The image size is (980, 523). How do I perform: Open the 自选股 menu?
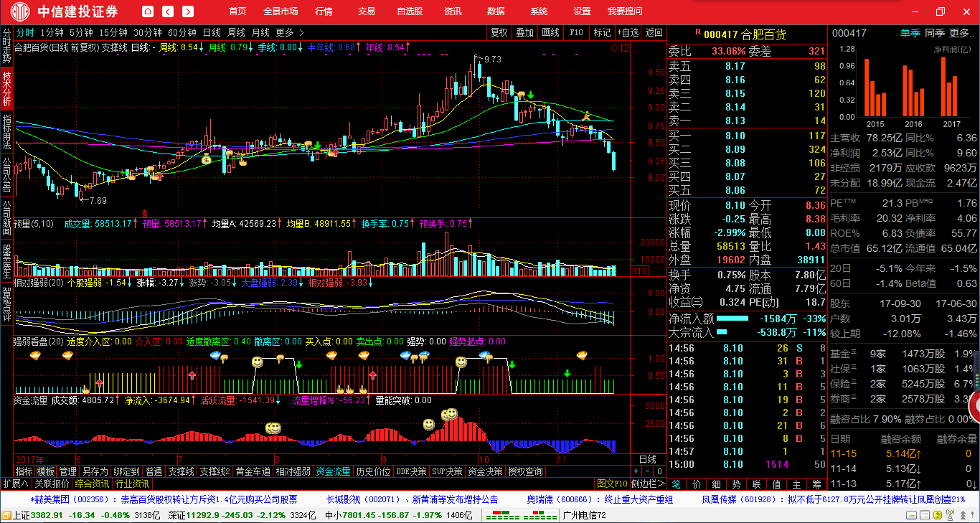click(x=410, y=11)
